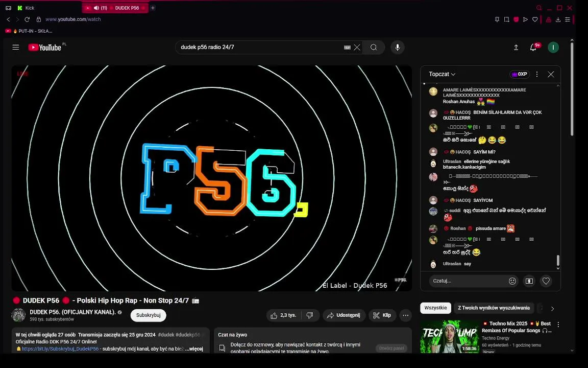This screenshot has height=368, width=588.
Task: Run search with the magnifier button
Action: tap(374, 48)
